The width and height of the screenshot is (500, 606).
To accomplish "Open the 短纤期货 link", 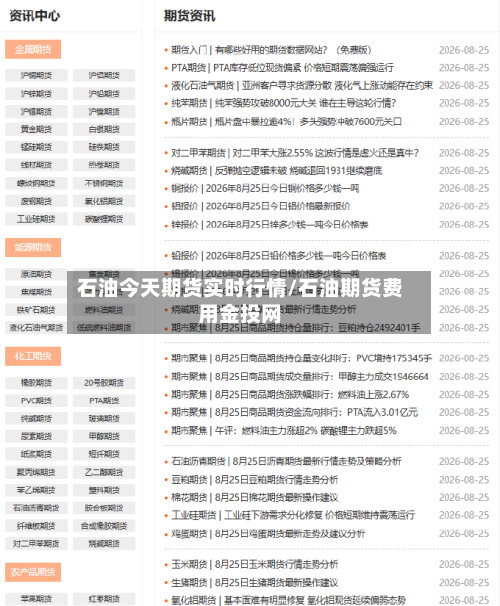I will [x=104, y=454].
